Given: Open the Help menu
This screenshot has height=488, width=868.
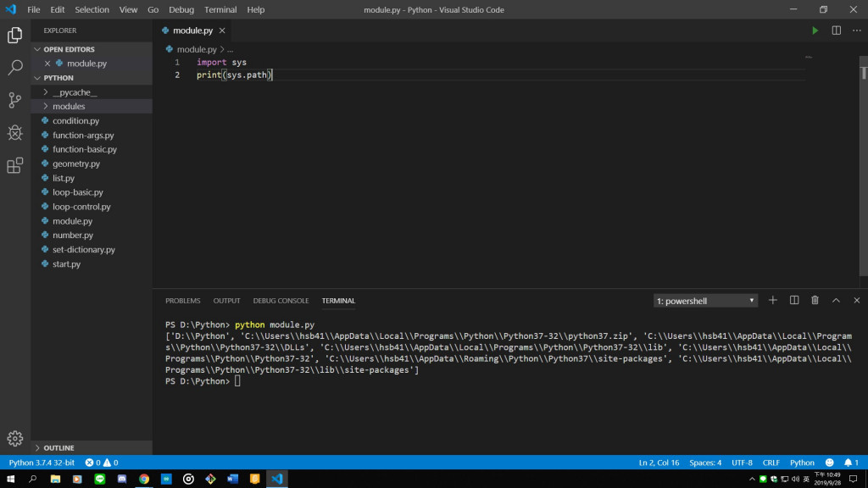Looking at the screenshot, I should tap(256, 9).
